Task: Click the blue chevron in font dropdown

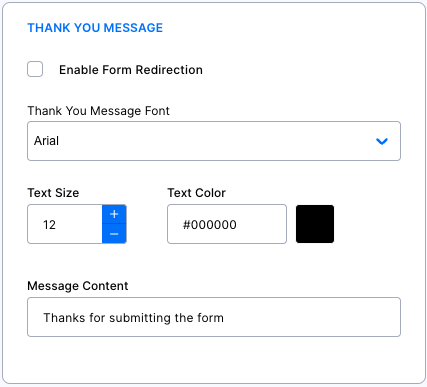Action: (x=382, y=141)
